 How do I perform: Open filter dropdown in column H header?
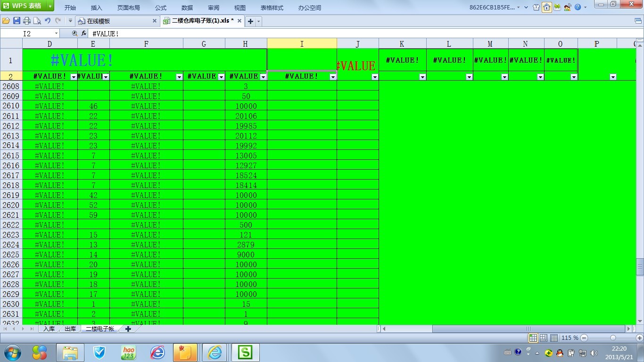point(263,77)
